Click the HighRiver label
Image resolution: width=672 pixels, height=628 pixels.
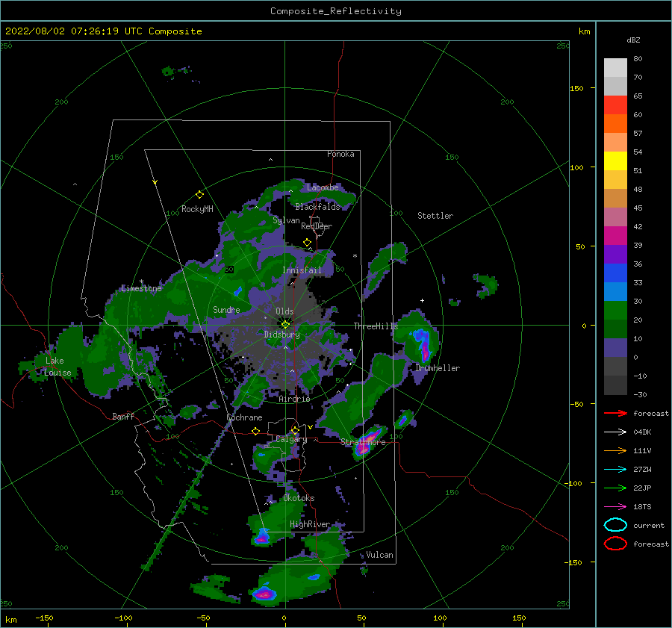click(310, 524)
